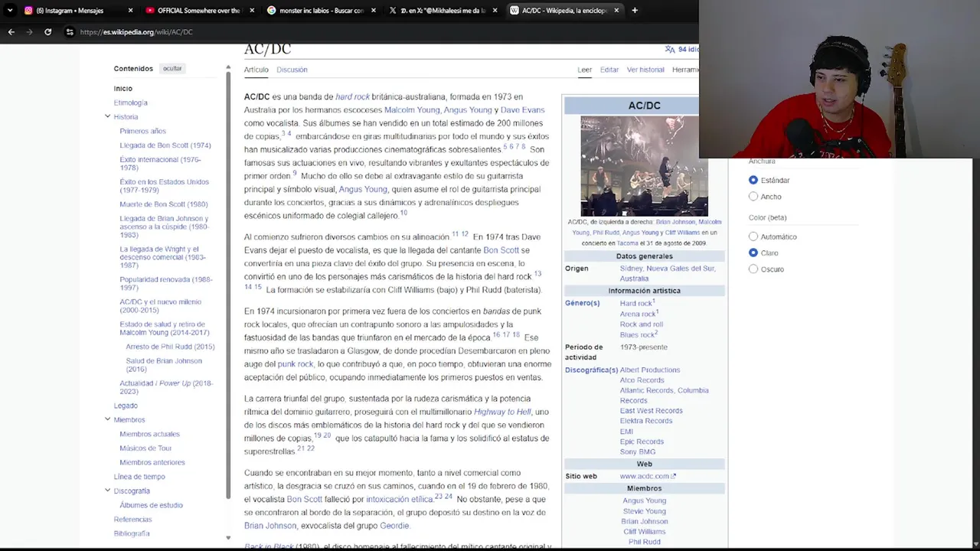Image resolution: width=980 pixels, height=551 pixels.
Task: Open Ver historial tab
Action: pyautogui.click(x=645, y=70)
